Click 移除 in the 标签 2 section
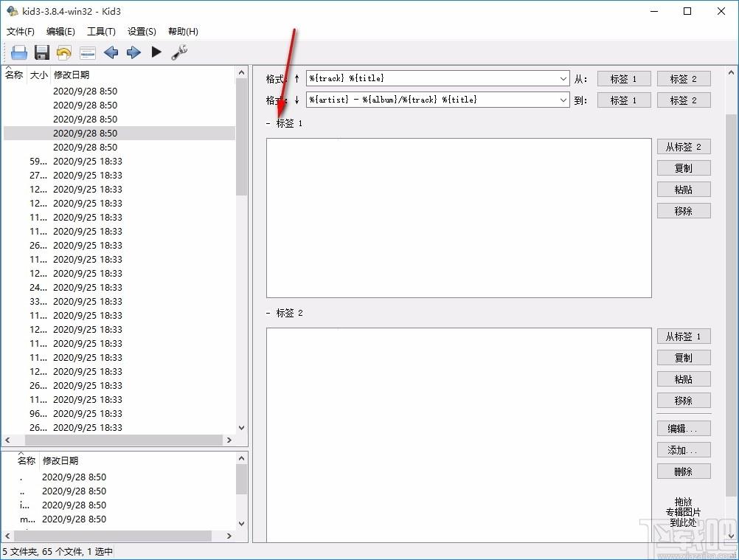Viewport: 739px width, 560px height. 684,400
